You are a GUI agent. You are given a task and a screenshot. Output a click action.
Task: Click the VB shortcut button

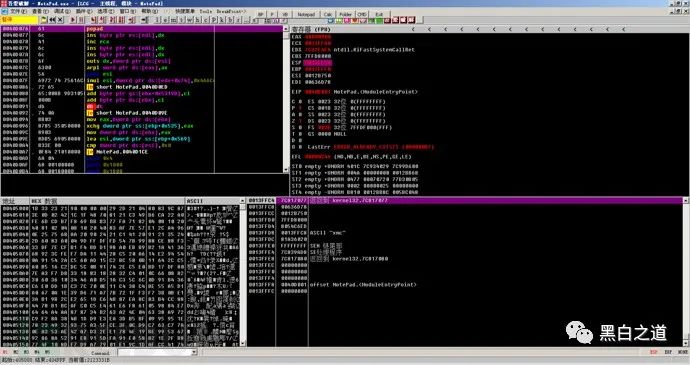[x=285, y=15]
